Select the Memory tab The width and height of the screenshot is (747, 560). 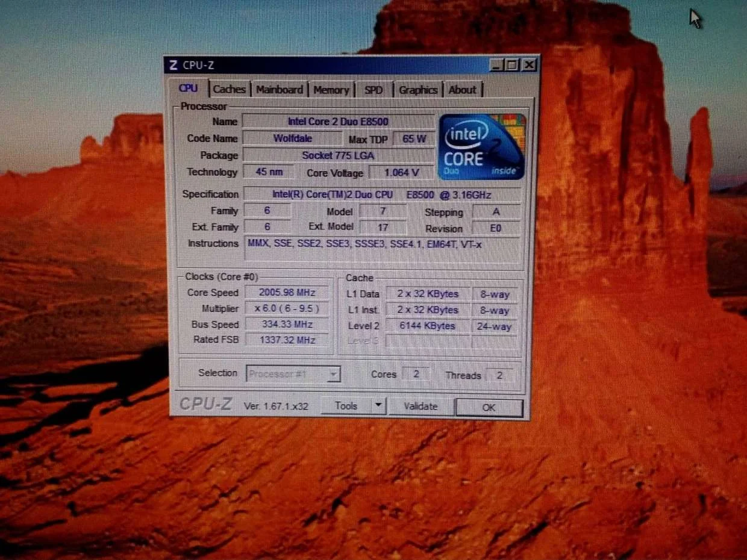(x=331, y=90)
